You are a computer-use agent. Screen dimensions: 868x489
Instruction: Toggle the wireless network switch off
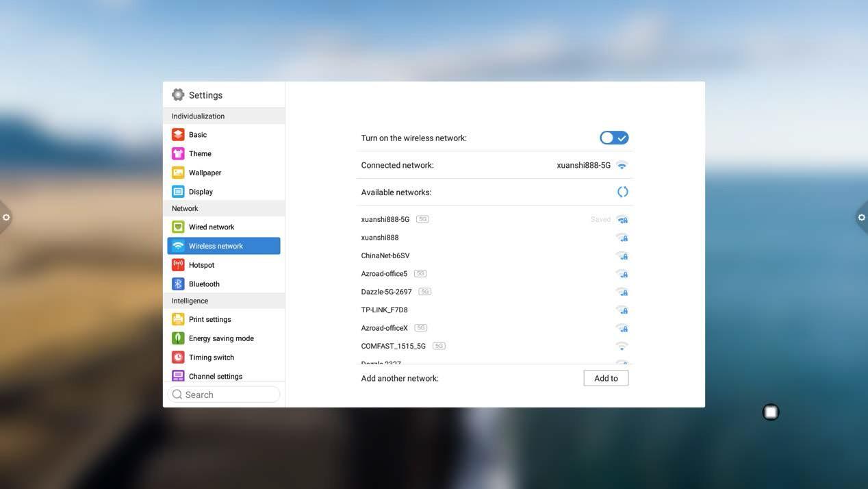[x=614, y=138]
